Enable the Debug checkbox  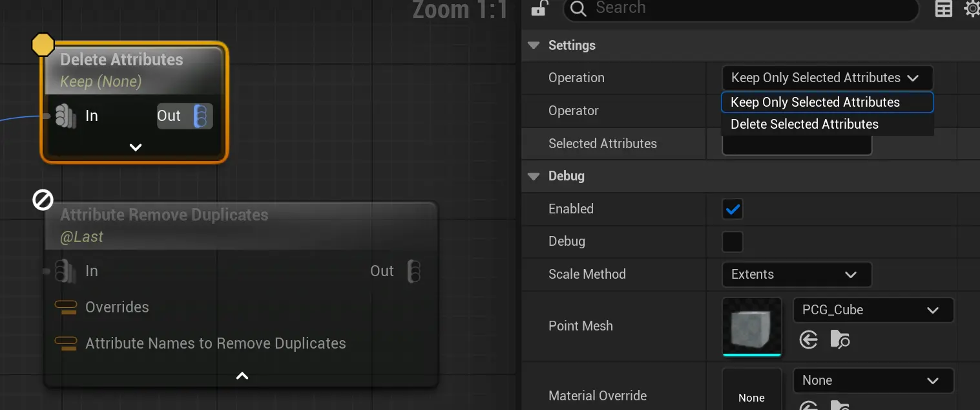(x=733, y=242)
